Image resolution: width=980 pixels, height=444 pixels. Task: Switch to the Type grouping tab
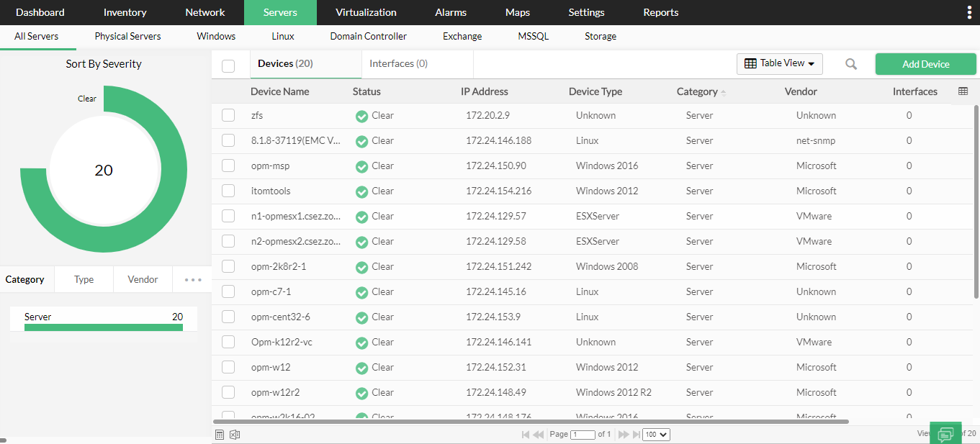point(84,279)
